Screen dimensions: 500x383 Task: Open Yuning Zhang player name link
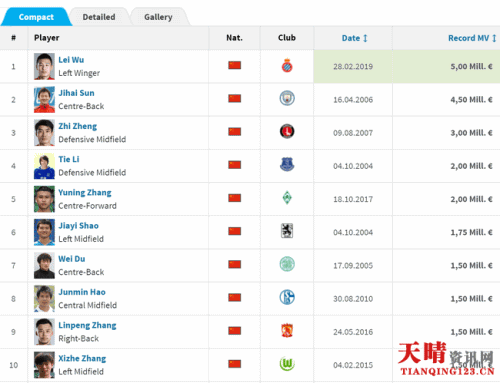pos(85,192)
